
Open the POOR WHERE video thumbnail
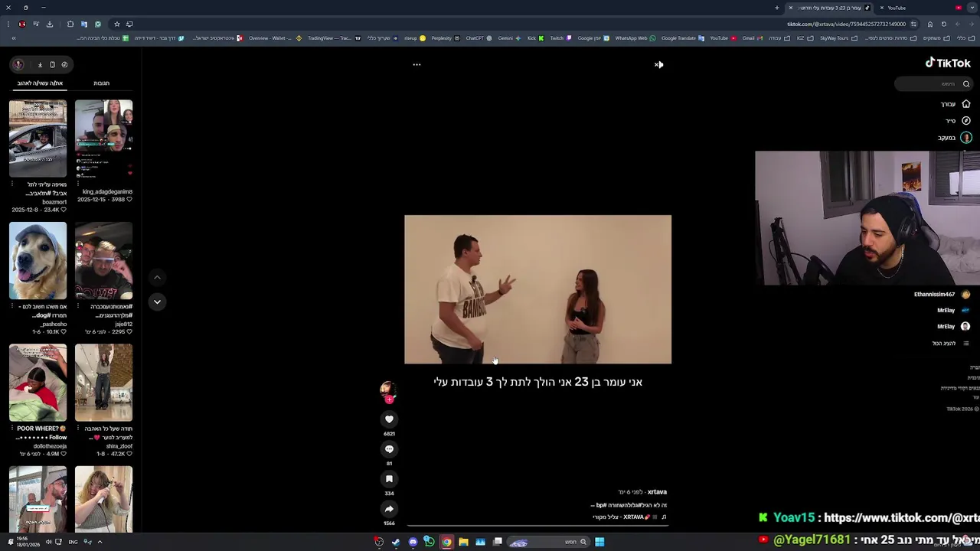coord(38,383)
